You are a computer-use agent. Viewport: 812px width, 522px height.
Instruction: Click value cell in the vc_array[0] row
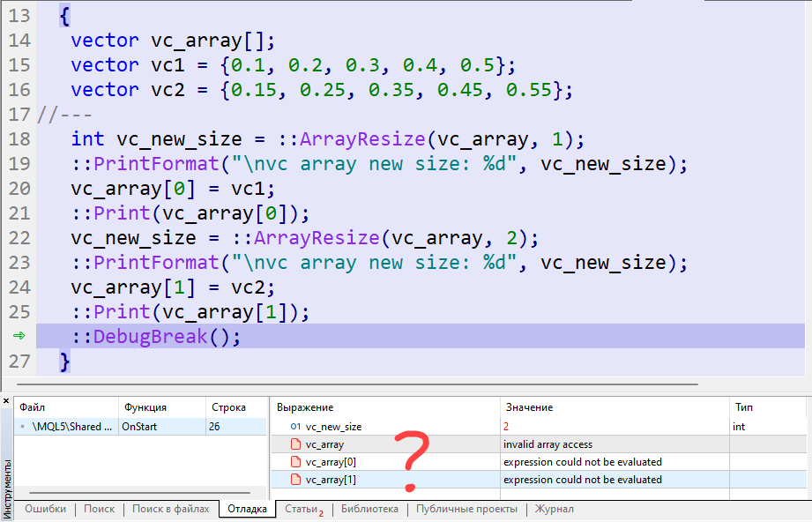click(x=615, y=462)
